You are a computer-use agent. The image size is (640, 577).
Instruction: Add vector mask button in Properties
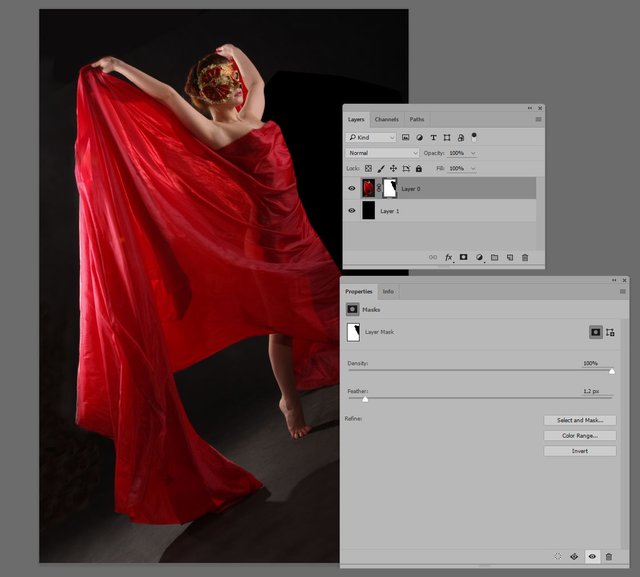pos(610,332)
